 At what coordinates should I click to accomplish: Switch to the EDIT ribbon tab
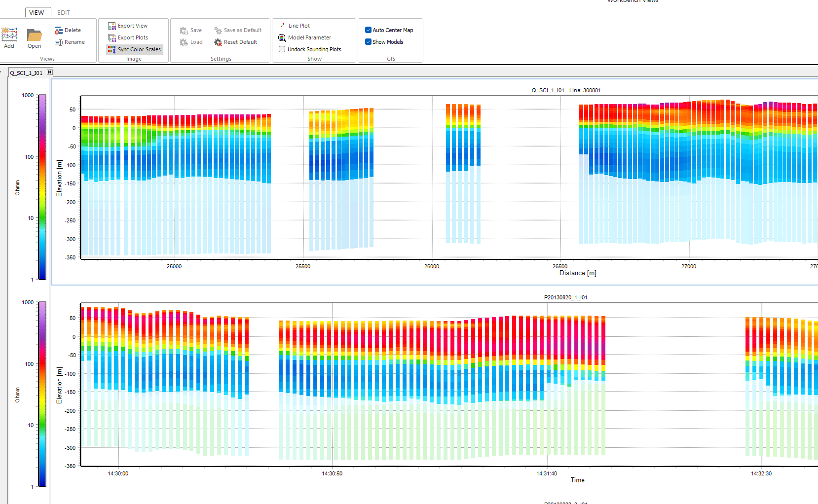coord(64,12)
